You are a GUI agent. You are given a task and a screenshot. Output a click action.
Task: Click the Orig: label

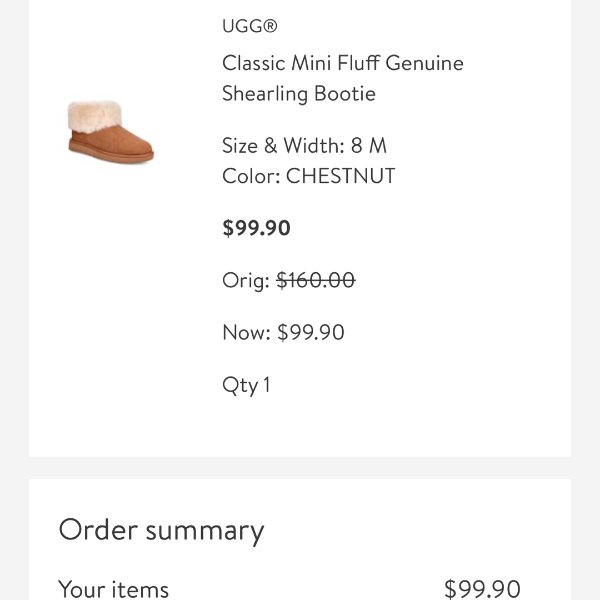[246, 280]
